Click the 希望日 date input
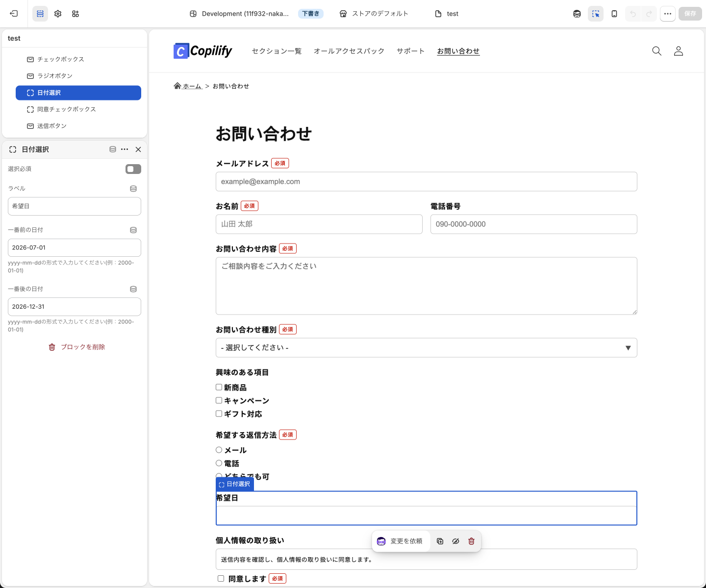 (427, 515)
